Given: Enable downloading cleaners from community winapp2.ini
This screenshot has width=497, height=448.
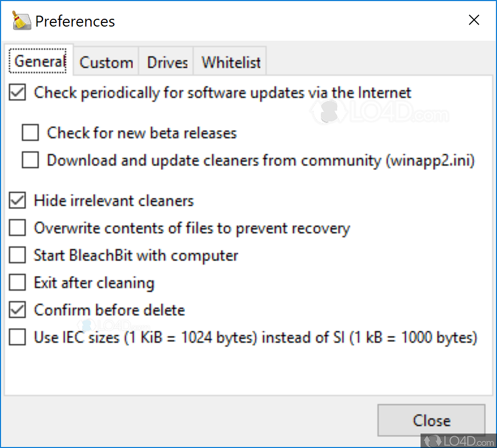Looking at the screenshot, I should [30, 160].
